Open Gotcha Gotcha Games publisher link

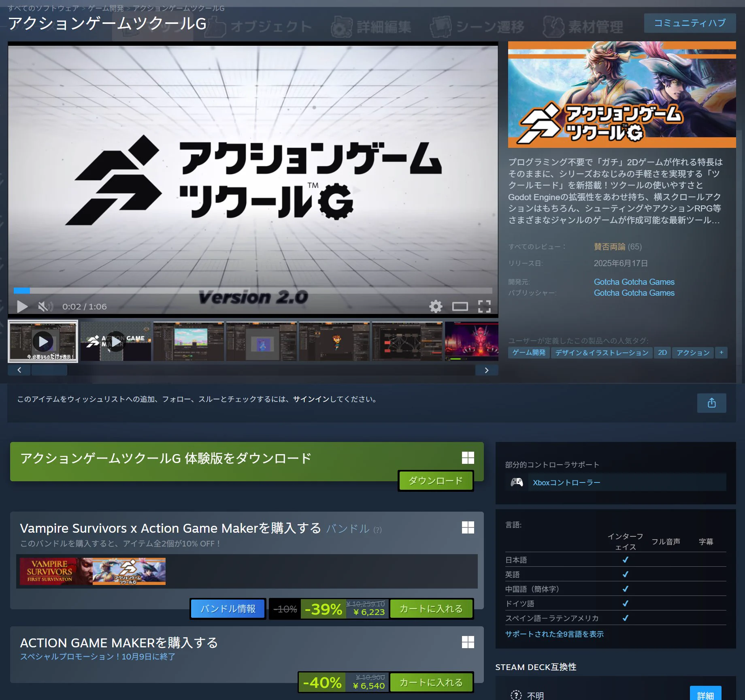click(634, 293)
